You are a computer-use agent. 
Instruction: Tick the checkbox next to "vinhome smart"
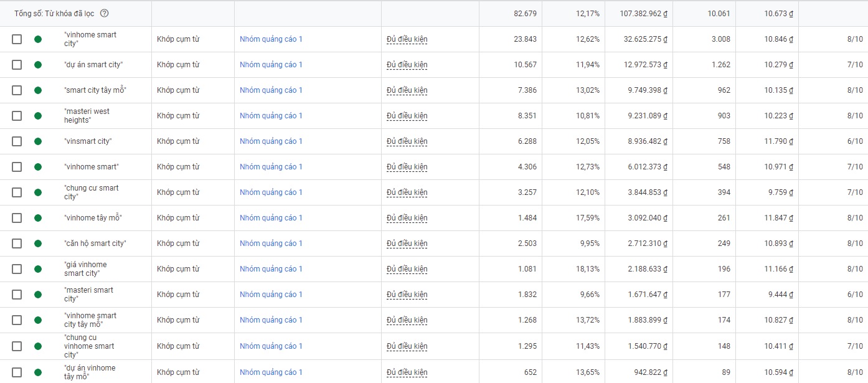[x=17, y=167]
